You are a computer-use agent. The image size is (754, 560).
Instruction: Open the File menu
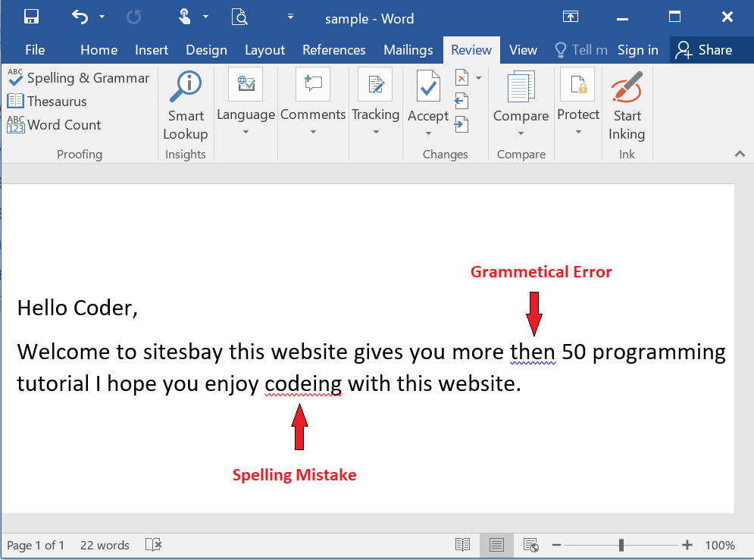point(35,50)
